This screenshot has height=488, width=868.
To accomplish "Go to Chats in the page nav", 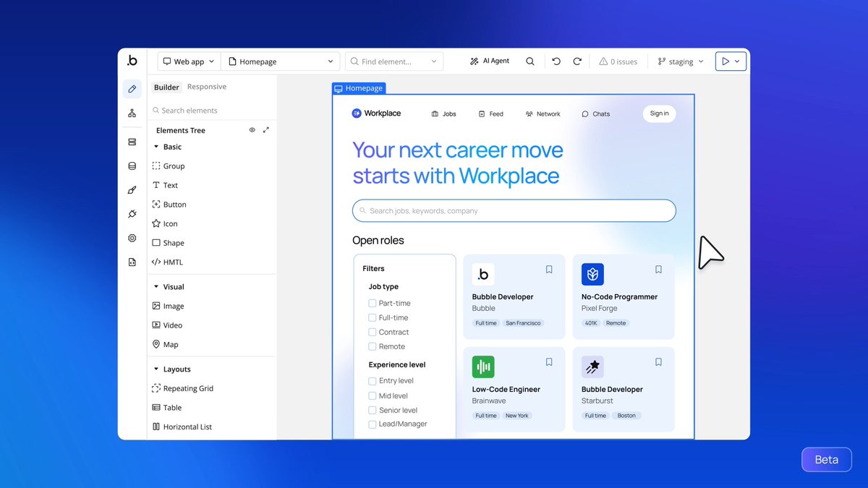I will pyautogui.click(x=596, y=114).
